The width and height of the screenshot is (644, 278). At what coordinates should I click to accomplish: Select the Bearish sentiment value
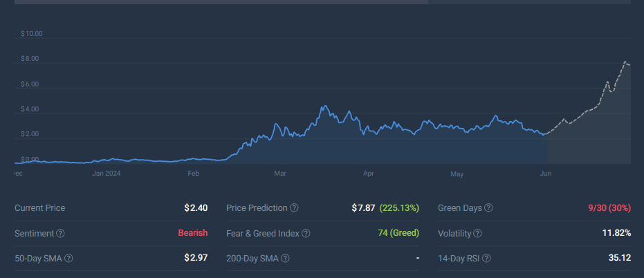pos(192,233)
